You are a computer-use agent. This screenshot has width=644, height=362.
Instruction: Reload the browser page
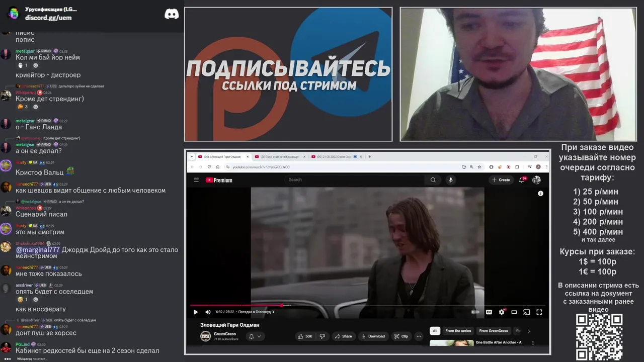209,167
